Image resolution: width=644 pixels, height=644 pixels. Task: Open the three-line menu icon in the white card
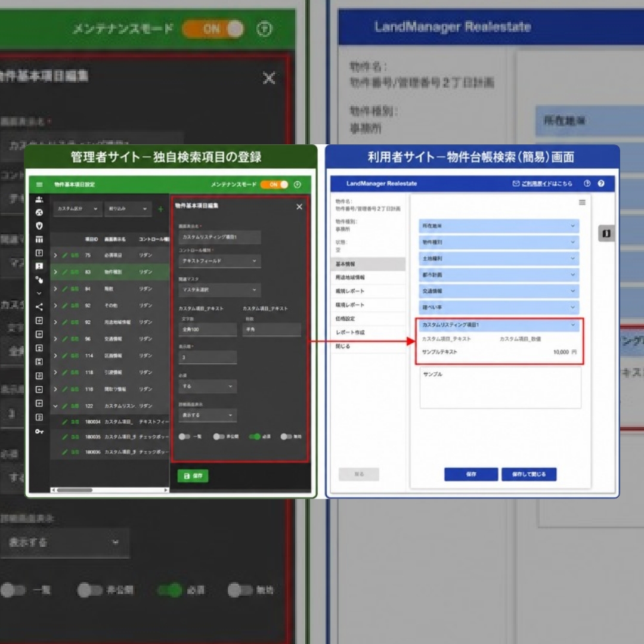tap(582, 202)
